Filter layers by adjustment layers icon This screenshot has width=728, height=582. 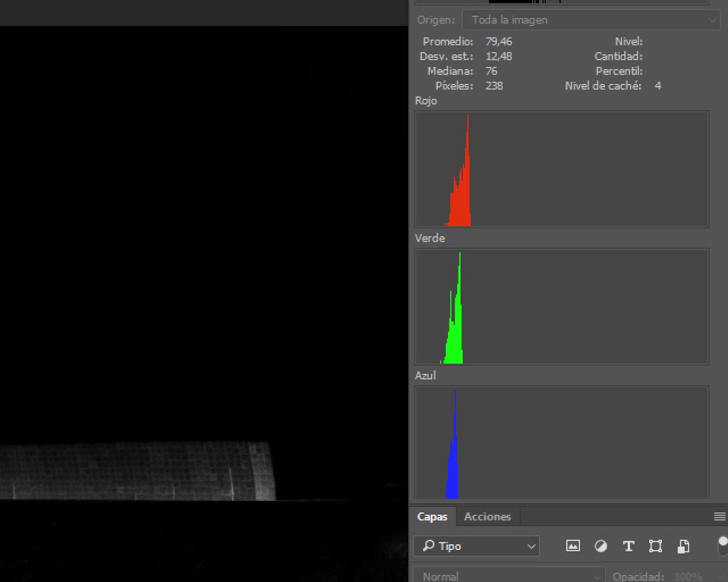[x=601, y=546]
